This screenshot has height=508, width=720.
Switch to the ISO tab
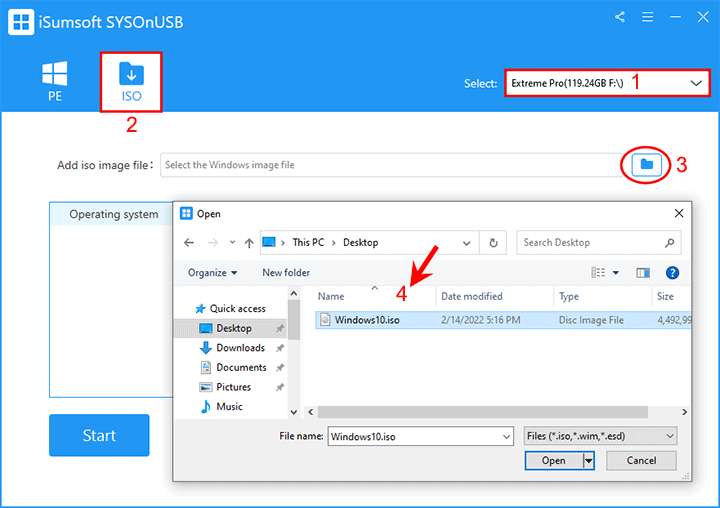pyautogui.click(x=131, y=82)
